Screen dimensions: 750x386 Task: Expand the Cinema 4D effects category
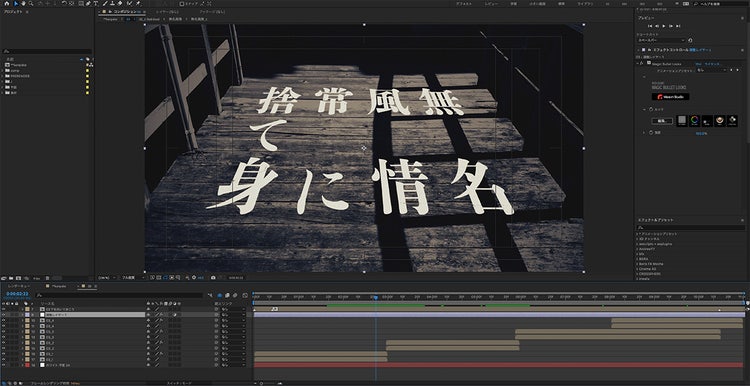(x=637, y=268)
